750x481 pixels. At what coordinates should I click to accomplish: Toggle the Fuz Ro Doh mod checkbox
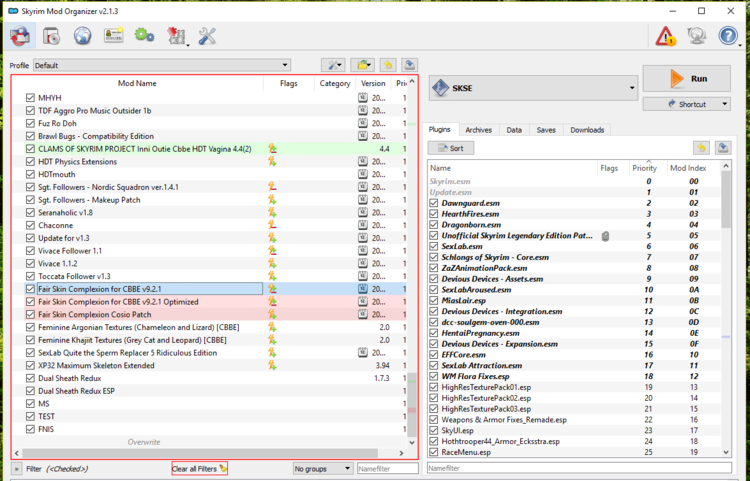click(30, 123)
